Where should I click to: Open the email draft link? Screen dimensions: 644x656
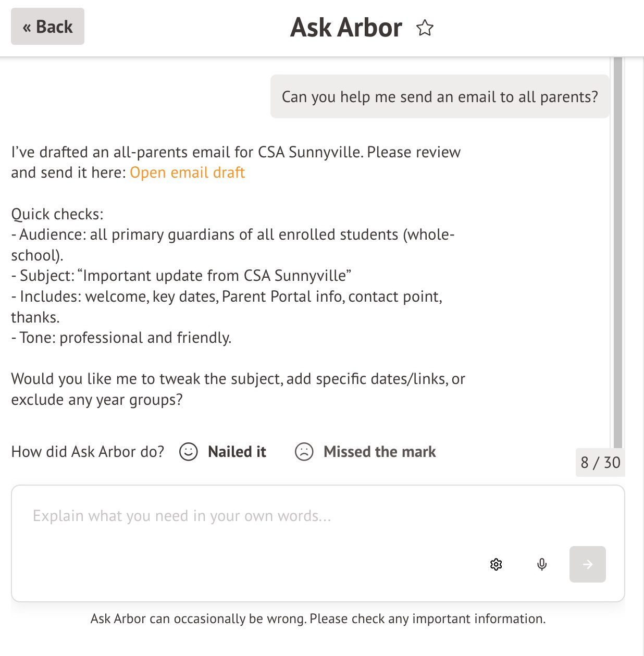(187, 172)
